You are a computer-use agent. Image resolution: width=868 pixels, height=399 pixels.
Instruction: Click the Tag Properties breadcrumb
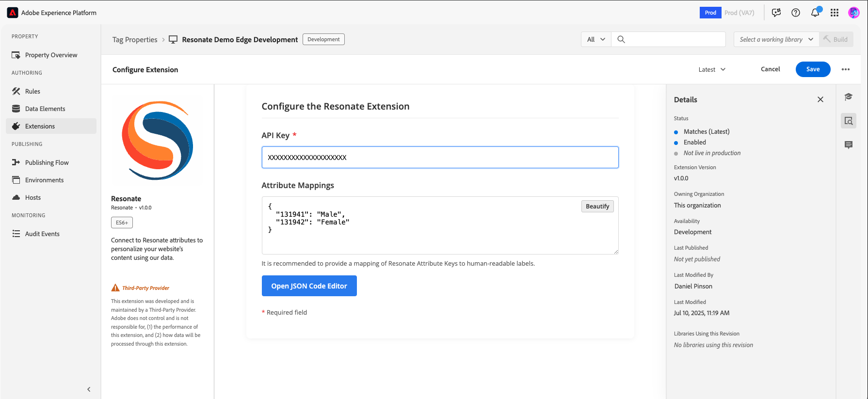coord(135,40)
